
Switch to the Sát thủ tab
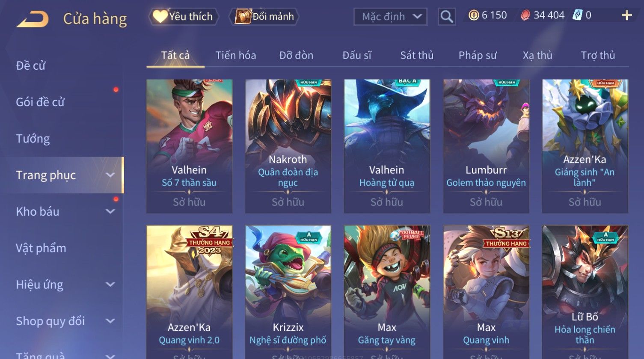pos(417,55)
